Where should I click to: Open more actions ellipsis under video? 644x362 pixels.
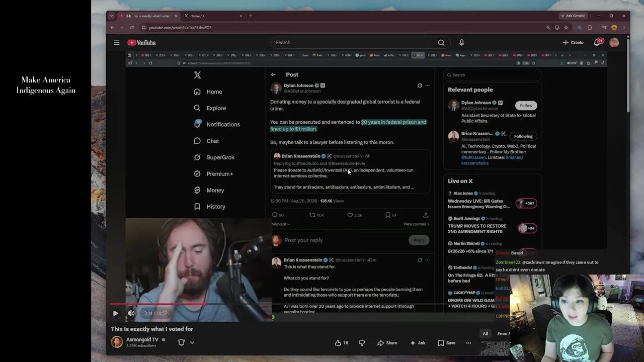468,343
